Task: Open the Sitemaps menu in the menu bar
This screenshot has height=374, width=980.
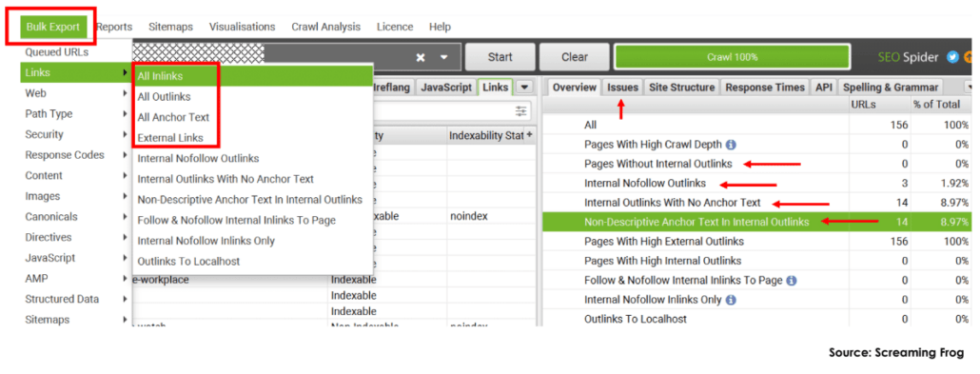Action: pyautogui.click(x=170, y=27)
